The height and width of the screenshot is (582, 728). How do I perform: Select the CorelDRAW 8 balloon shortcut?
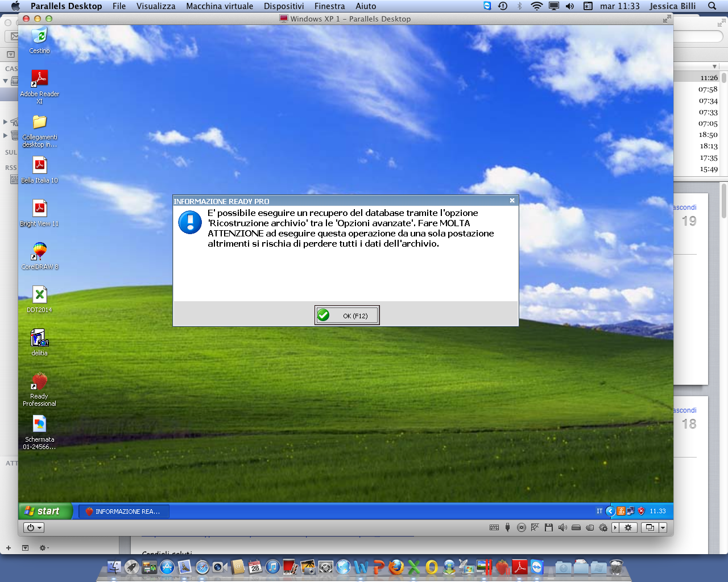click(x=39, y=256)
